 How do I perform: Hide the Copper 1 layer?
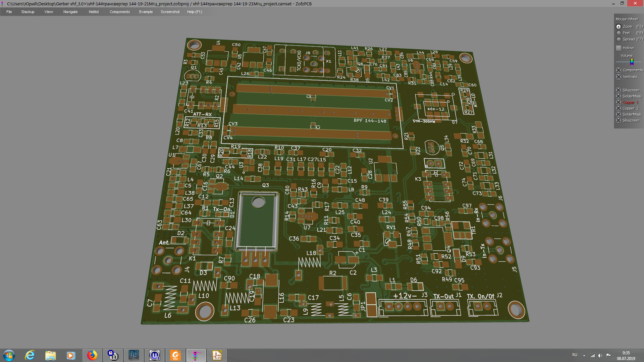point(619,102)
